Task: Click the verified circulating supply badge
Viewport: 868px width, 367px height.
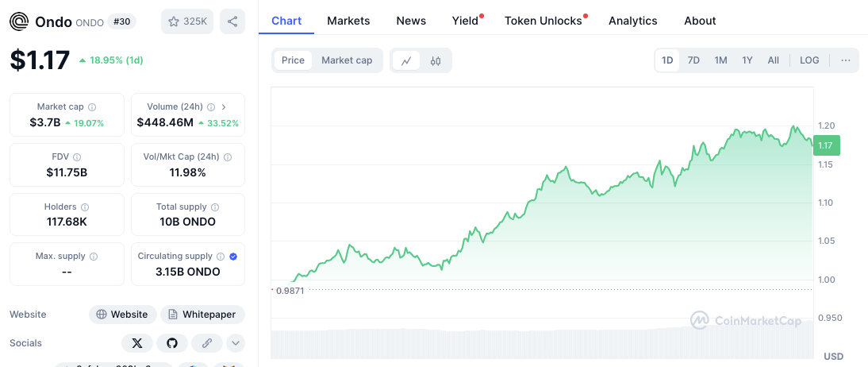Action: coord(233,256)
